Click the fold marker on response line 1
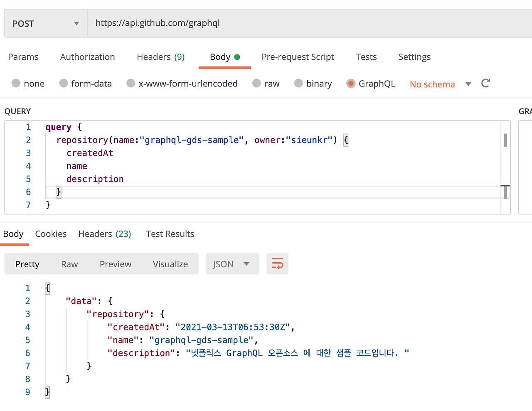This screenshot has height=411, width=532. [47, 288]
